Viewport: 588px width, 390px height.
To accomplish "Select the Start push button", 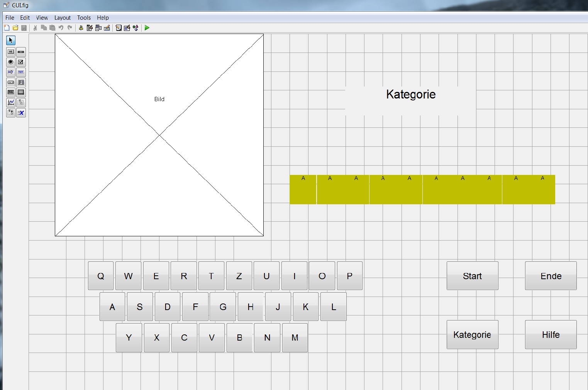I will coord(472,276).
